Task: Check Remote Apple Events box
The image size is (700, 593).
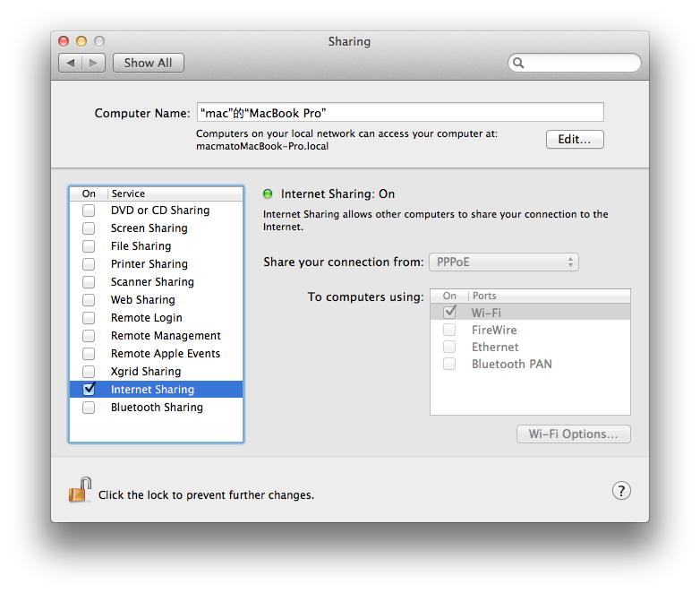Action: [x=89, y=354]
